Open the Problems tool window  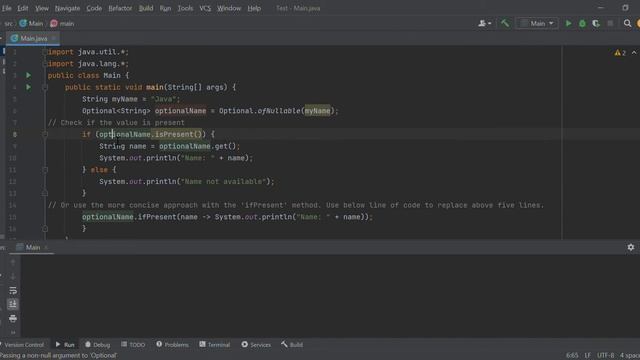point(172,345)
